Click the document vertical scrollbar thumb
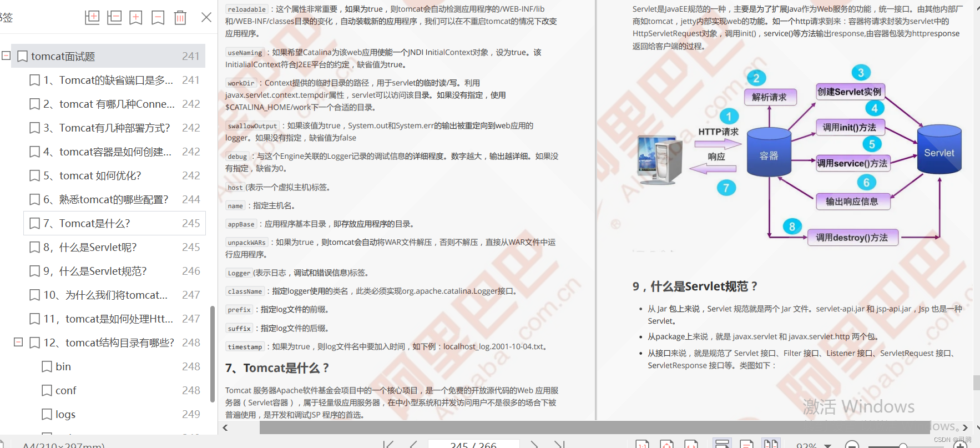 pos(977,382)
